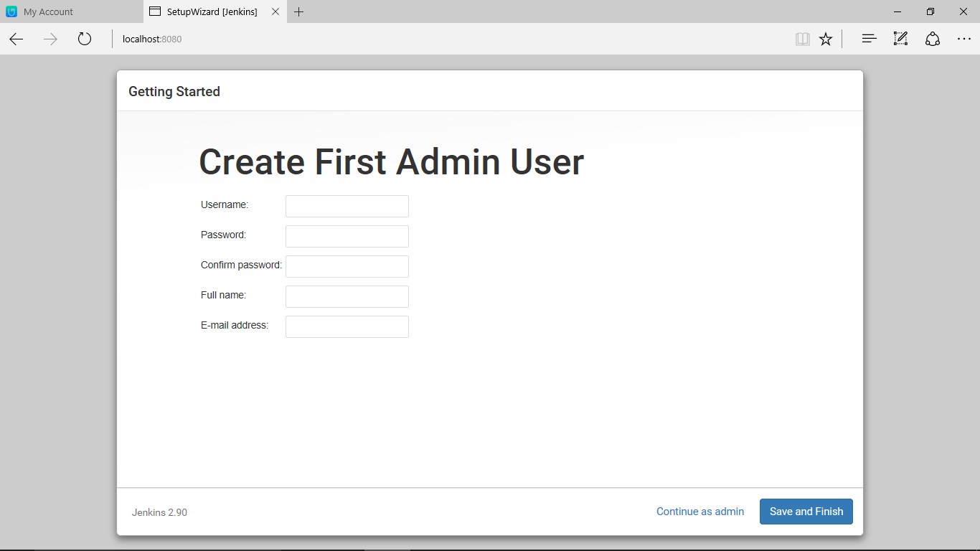This screenshot has width=980, height=551.
Task: Click into the Full name field
Action: [347, 296]
